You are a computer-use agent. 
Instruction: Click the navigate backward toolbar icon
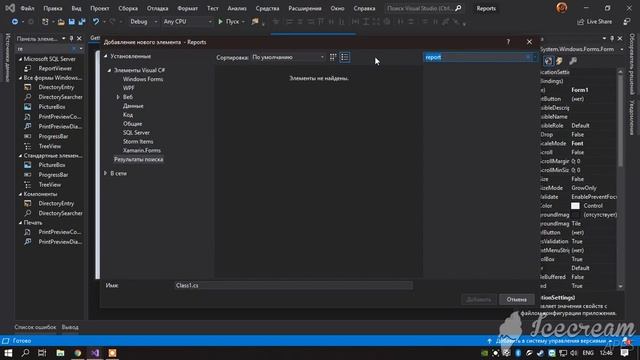click(15, 22)
